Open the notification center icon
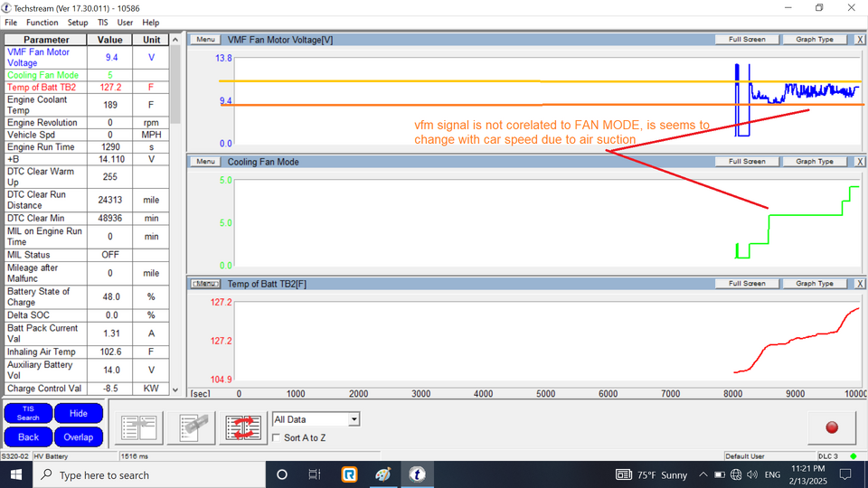Screen dimensions: 868x488 click(x=845, y=474)
